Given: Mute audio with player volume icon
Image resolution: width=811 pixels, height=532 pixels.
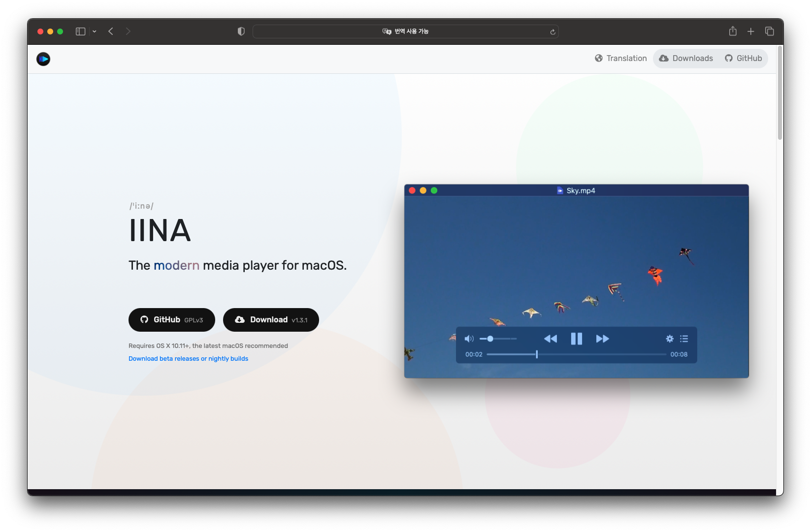Looking at the screenshot, I should [x=469, y=339].
